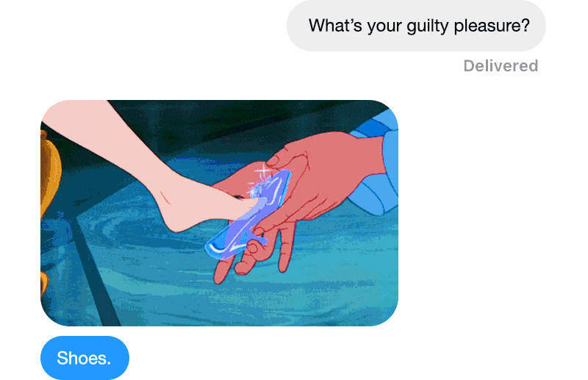Screen dimensions: 588x380
Task: Click the golden furniture leg in the GIF
Action: [x=48, y=176]
